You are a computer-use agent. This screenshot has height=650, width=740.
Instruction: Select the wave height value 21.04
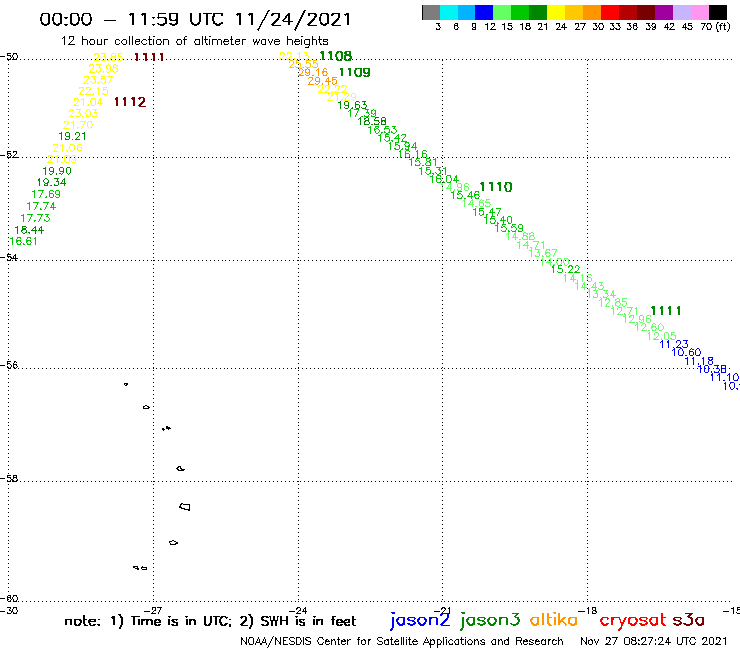point(88,102)
